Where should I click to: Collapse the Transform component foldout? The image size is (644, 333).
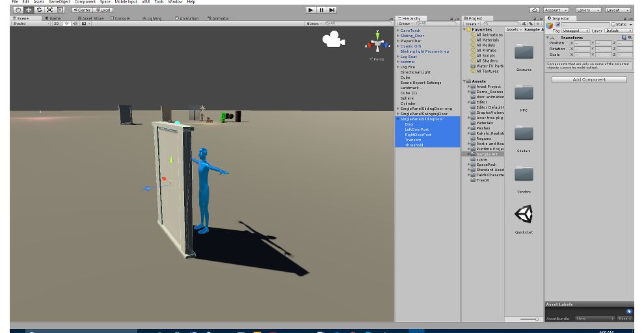click(548, 37)
